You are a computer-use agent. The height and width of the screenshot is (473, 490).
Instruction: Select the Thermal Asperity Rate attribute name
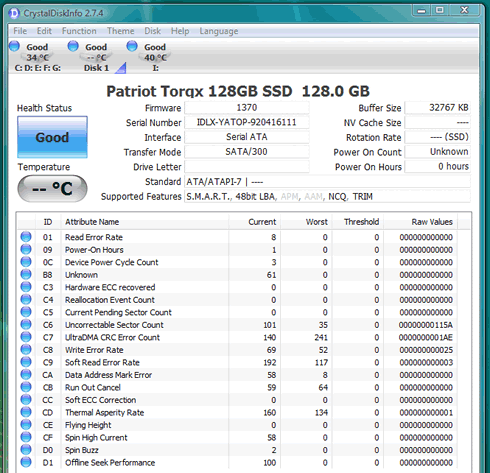click(104, 413)
